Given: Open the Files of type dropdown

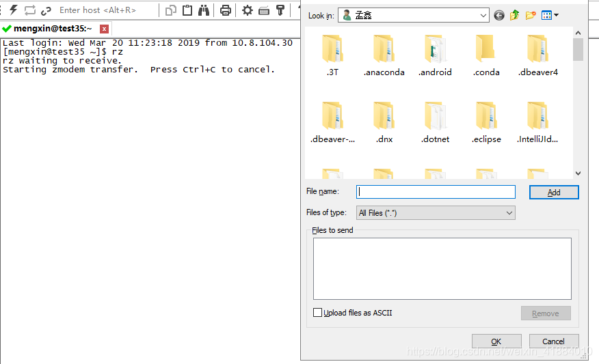Looking at the screenshot, I should point(436,213).
